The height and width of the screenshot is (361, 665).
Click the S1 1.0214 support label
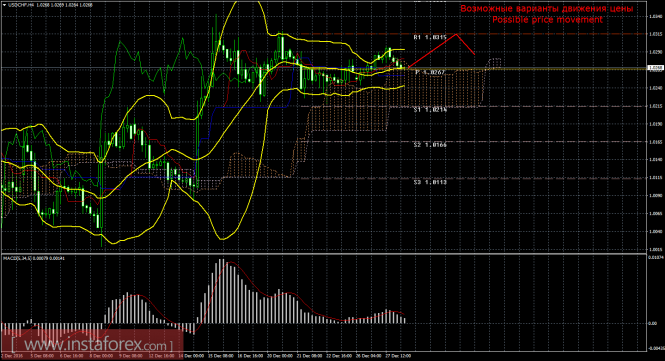point(430,109)
